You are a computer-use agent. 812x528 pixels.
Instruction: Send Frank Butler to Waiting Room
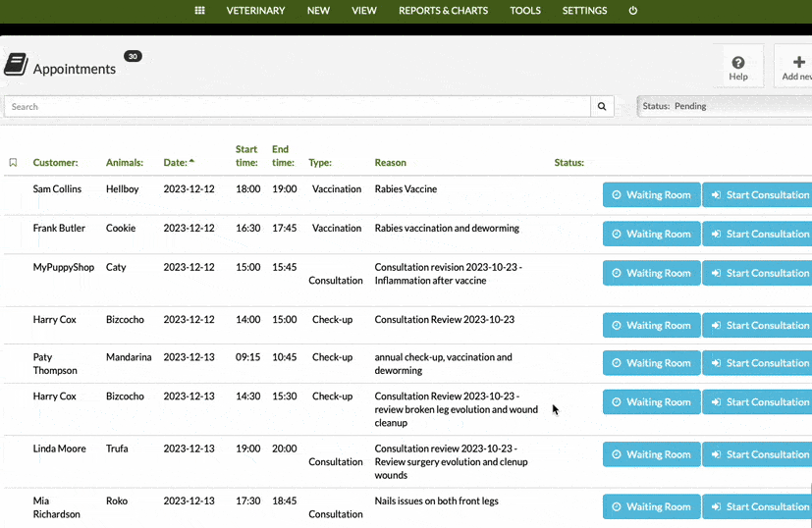coord(651,234)
